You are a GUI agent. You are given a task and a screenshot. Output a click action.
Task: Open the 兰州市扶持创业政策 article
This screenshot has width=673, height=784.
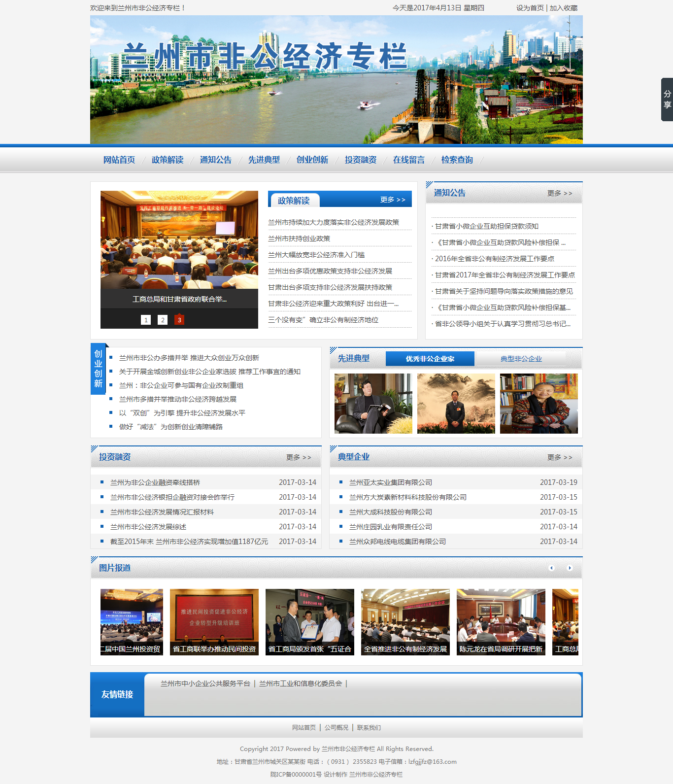pos(299,239)
